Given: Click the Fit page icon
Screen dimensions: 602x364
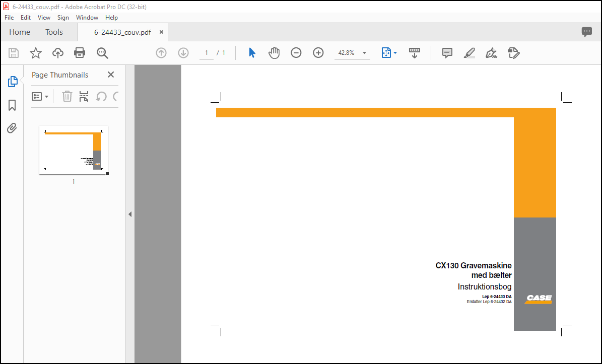Looking at the screenshot, I should tap(386, 53).
